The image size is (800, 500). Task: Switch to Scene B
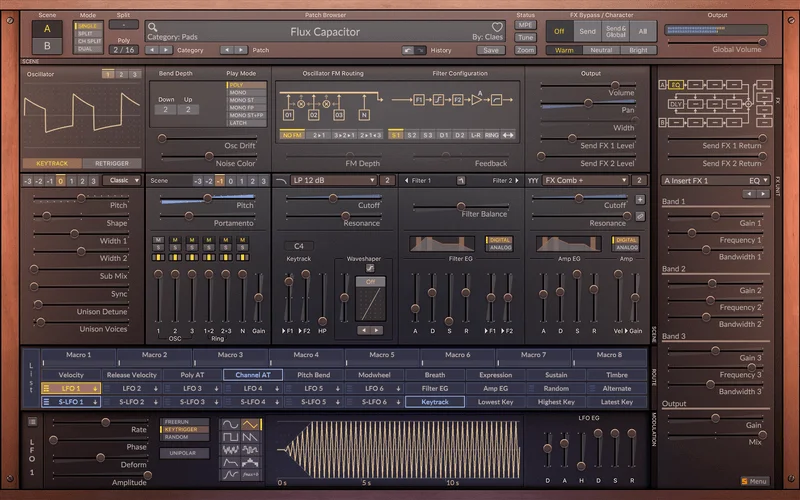click(47, 46)
